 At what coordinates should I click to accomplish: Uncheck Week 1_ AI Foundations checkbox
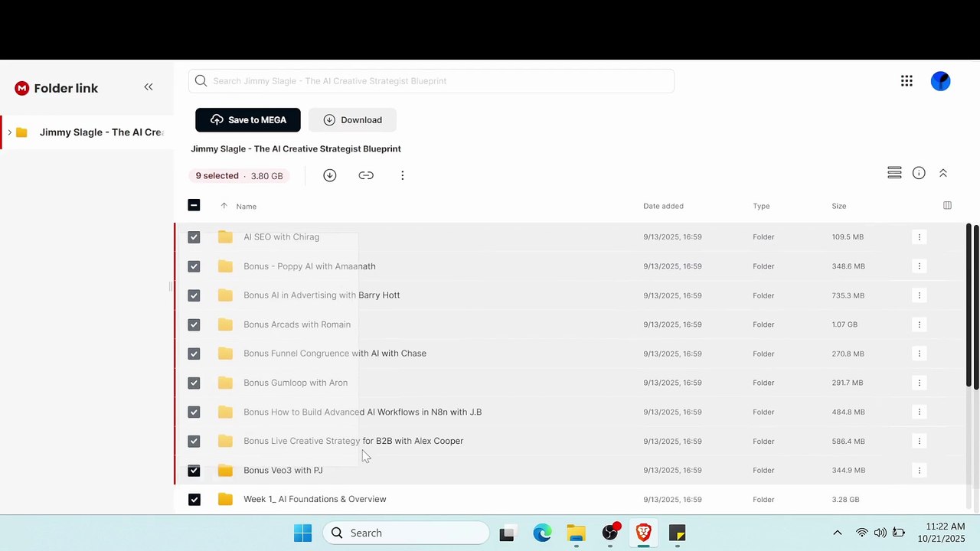(194, 499)
